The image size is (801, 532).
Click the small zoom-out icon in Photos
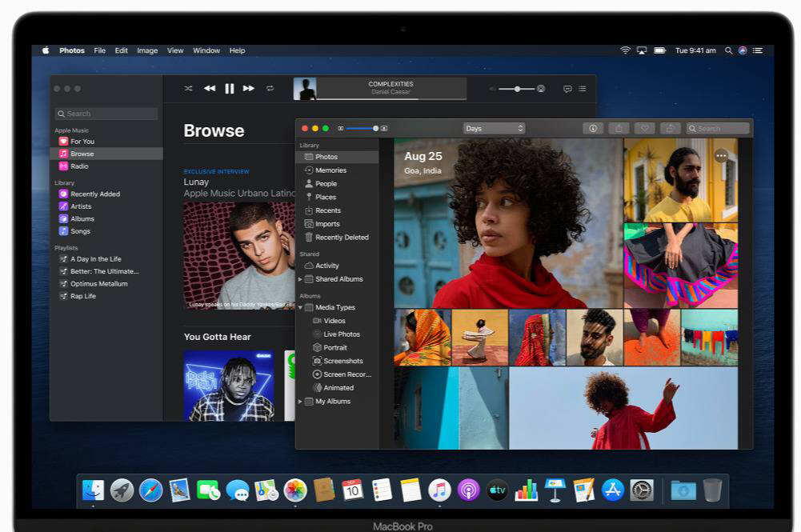341,129
